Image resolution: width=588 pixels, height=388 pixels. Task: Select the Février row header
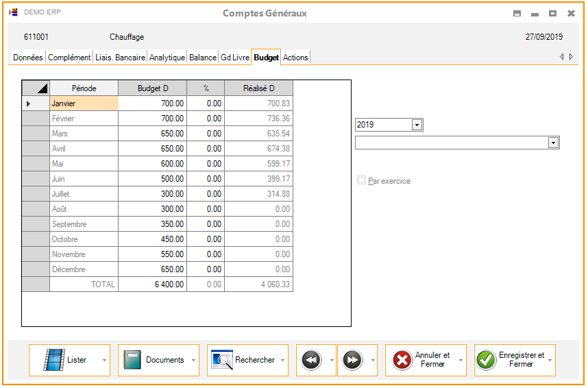(x=36, y=119)
